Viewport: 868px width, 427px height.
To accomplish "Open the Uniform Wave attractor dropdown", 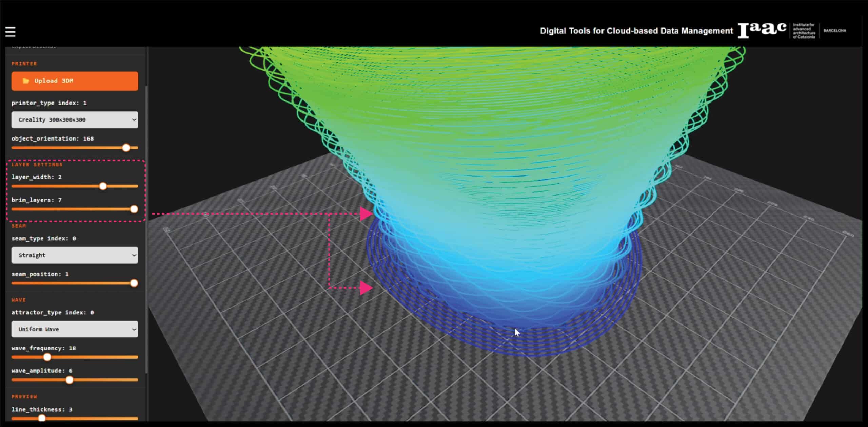I will (x=75, y=329).
